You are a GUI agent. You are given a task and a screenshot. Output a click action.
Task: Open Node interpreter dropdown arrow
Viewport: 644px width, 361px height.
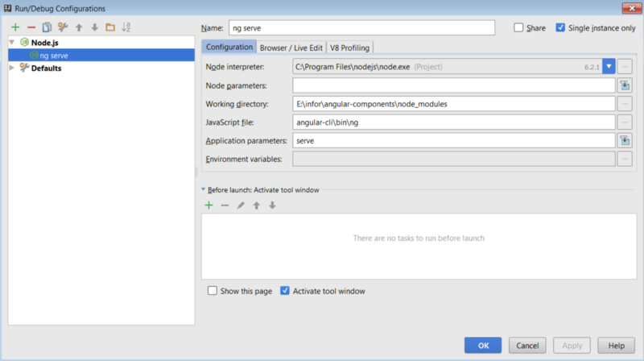tap(609, 67)
